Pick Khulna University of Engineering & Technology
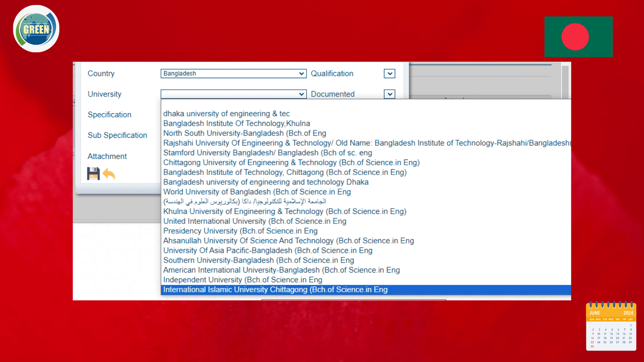 click(285, 212)
